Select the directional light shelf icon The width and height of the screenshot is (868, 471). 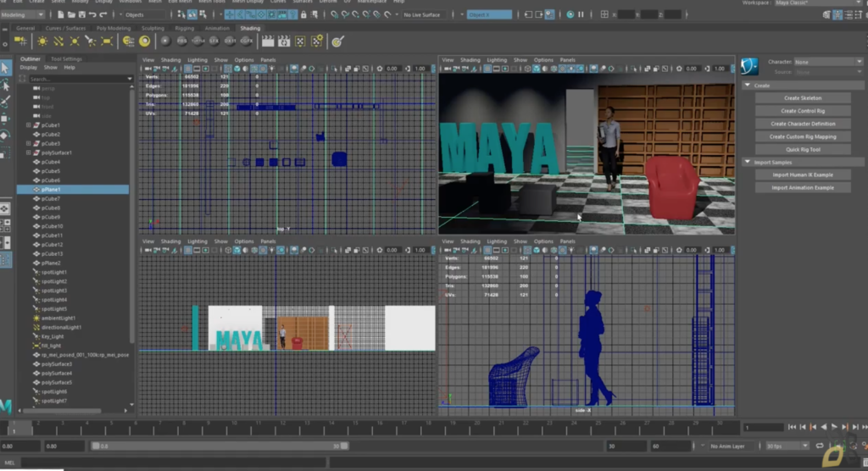click(58, 42)
